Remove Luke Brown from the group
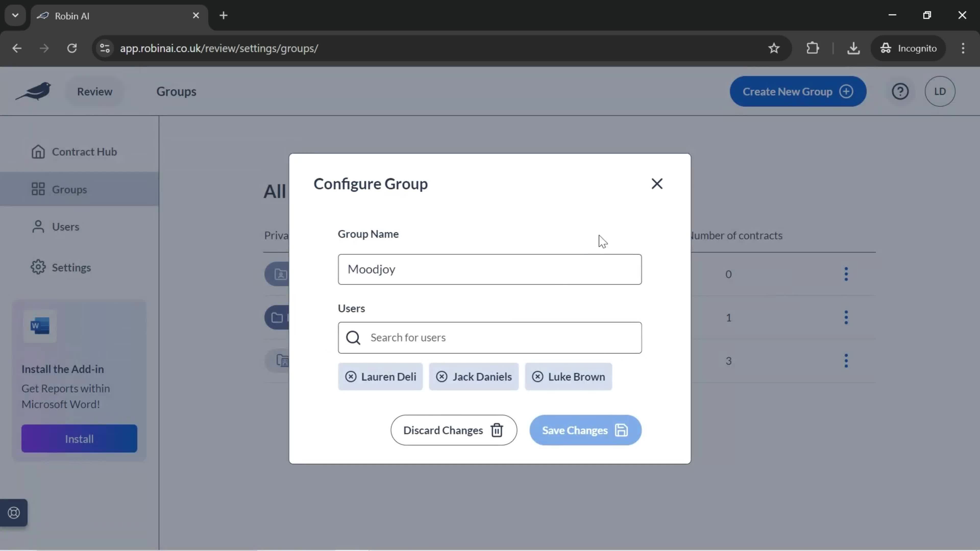Viewport: 980px width, 551px height. click(x=538, y=376)
